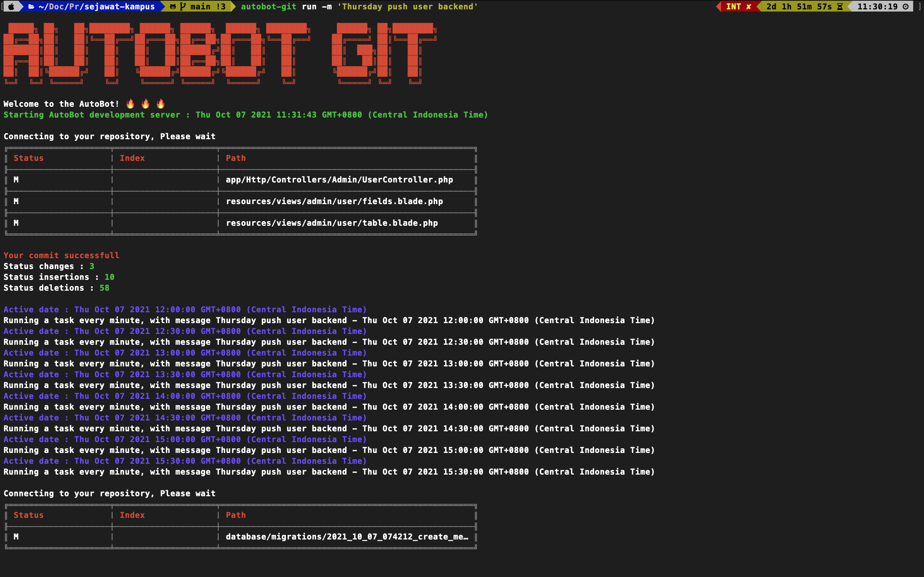The width and height of the screenshot is (924, 577).
Task: Click the truncated database/migrations file path
Action: point(347,537)
